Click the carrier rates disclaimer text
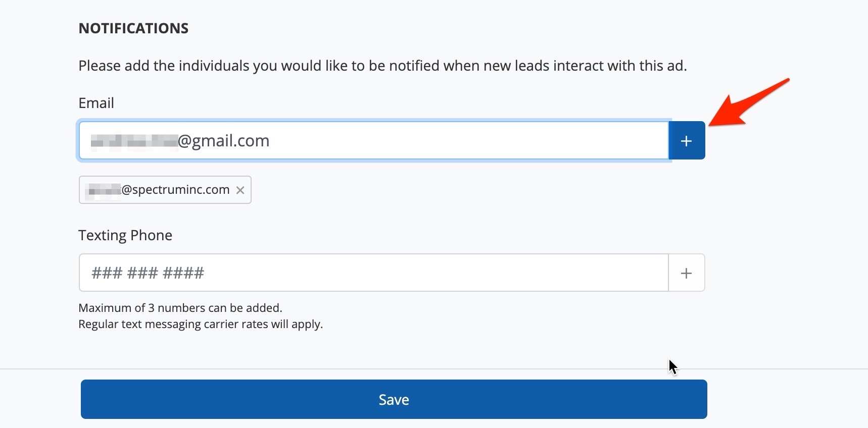The width and height of the screenshot is (868, 428). tap(201, 324)
